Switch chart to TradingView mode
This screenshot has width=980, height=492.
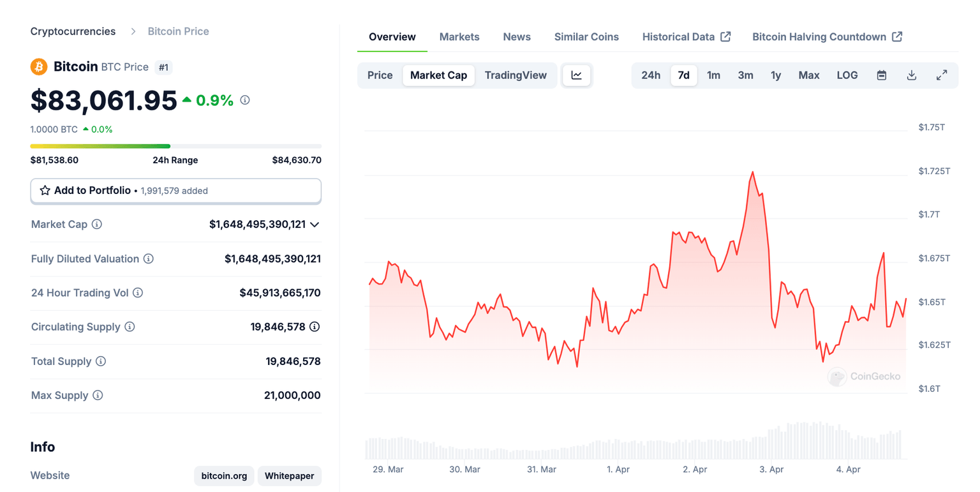pyautogui.click(x=516, y=75)
